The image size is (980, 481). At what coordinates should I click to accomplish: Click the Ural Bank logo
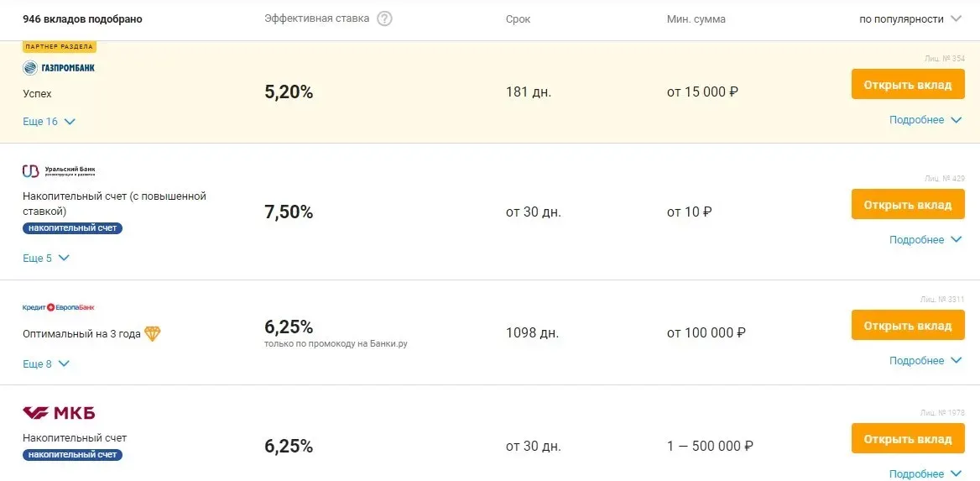tap(59, 171)
